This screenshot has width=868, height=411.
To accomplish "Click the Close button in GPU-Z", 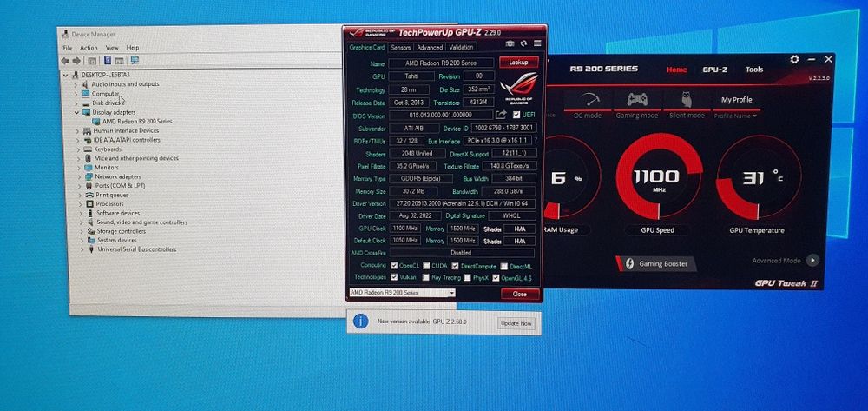I will 520,294.
